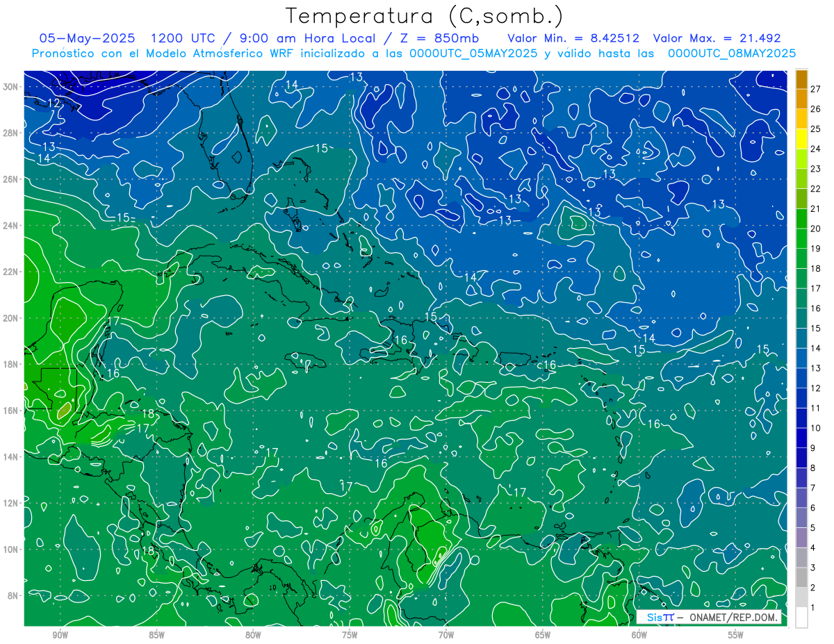834x644 pixels.
Task: Click the '12N' latitude axis label
Action: pyautogui.click(x=11, y=503)
